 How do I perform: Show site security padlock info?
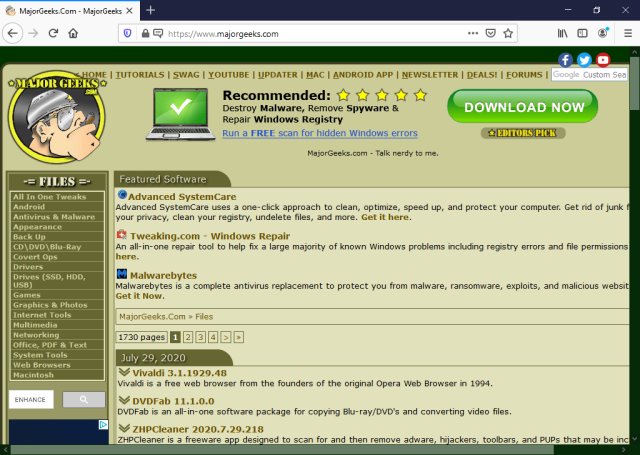[145, 33]
